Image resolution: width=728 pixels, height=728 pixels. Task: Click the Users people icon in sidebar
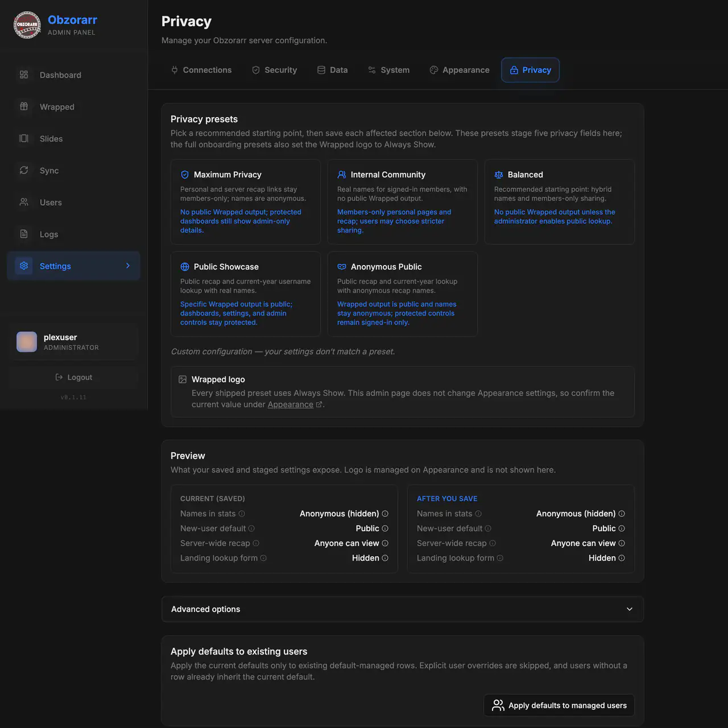24,202
